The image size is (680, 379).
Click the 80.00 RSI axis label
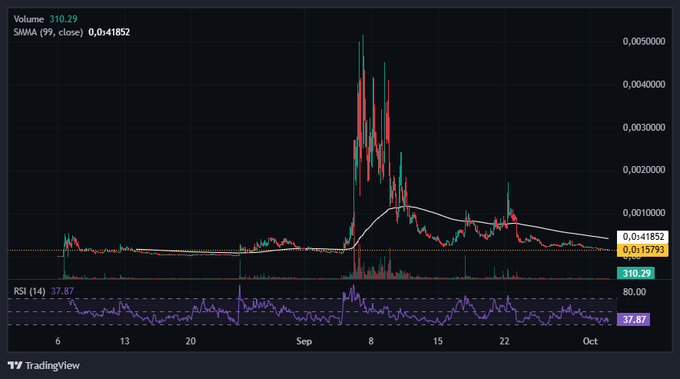634,292
